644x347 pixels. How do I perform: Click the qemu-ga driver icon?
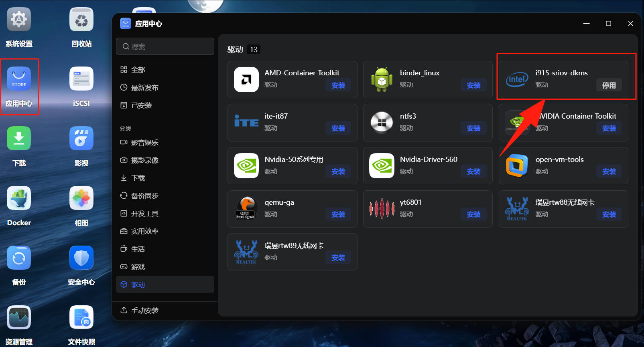(246, 208)
